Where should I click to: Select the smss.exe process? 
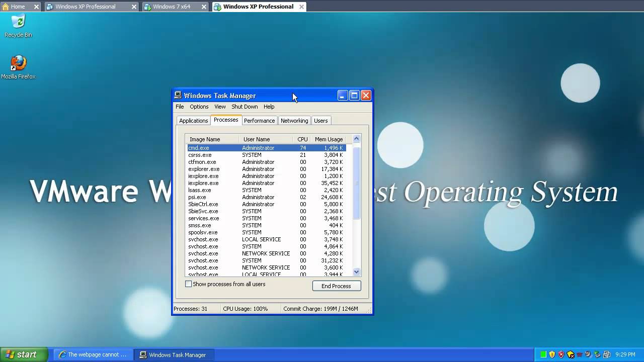(267, 225)
